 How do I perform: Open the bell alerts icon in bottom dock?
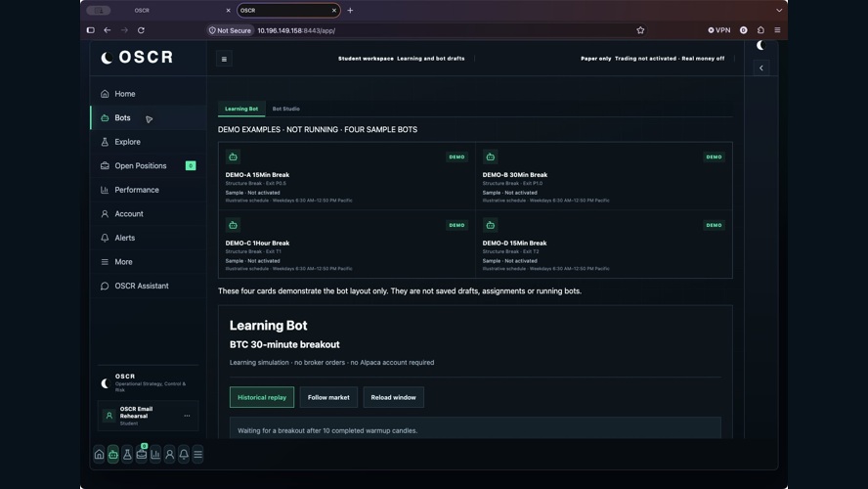pyautogui.click(x=184, y=454)
